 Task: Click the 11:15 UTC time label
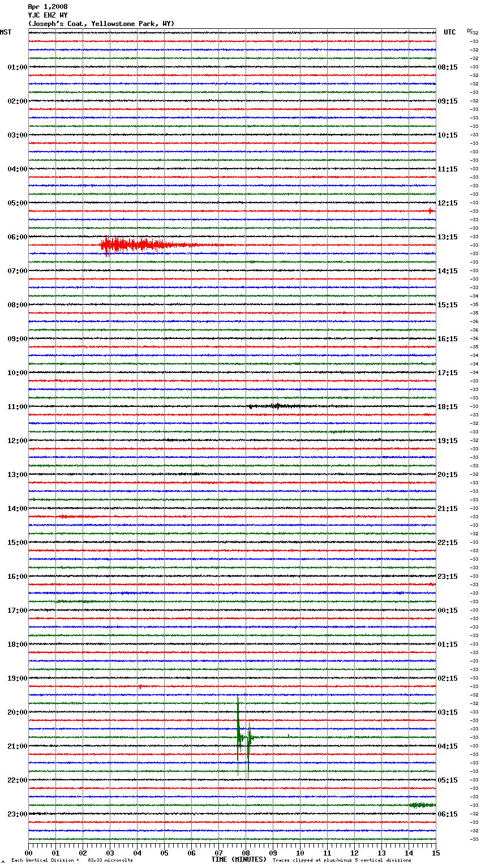(x=448, y=169)
